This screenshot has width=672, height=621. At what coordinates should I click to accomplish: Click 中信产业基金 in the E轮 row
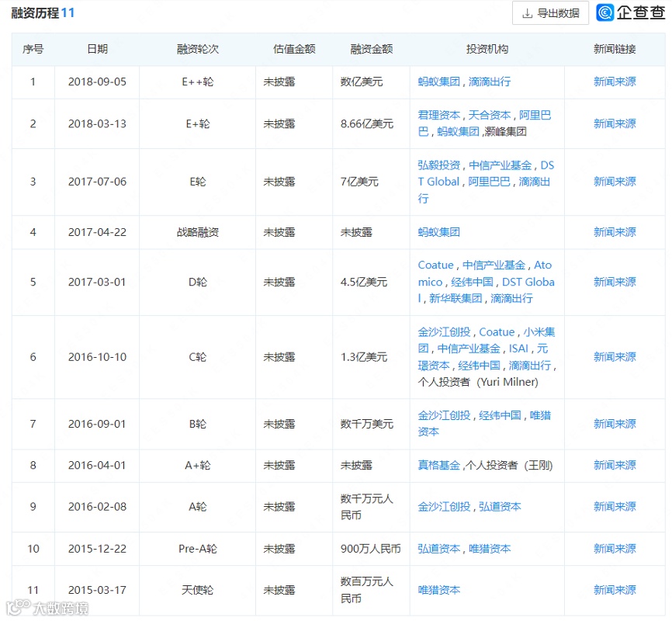point(501,165)
